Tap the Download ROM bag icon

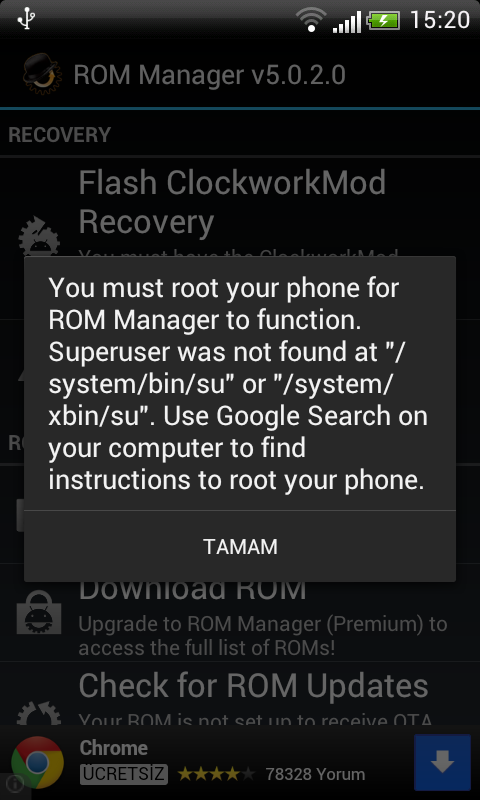tap(39, 612)
